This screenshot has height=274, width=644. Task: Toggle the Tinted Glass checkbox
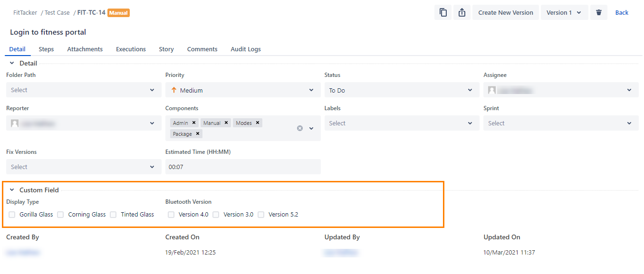[x=113, y=215]
